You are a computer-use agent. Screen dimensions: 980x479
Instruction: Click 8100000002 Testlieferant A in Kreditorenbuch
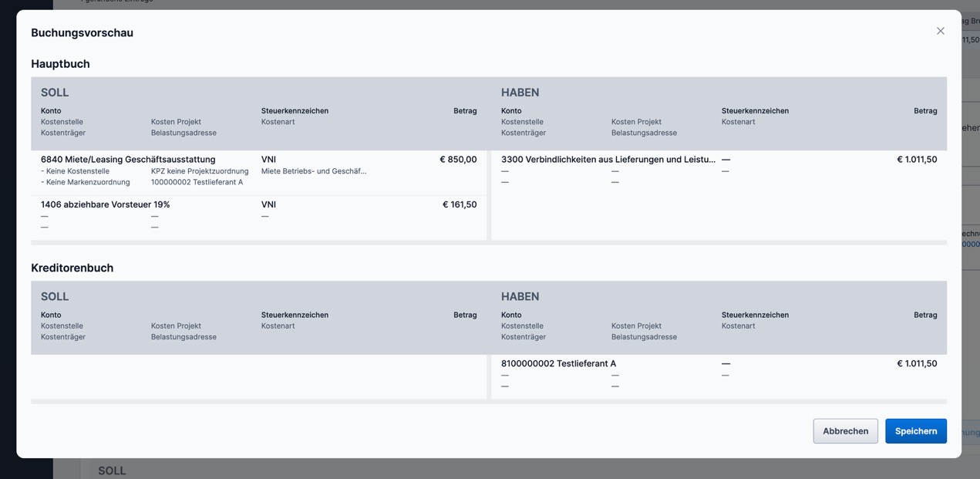tap(558, 363)
